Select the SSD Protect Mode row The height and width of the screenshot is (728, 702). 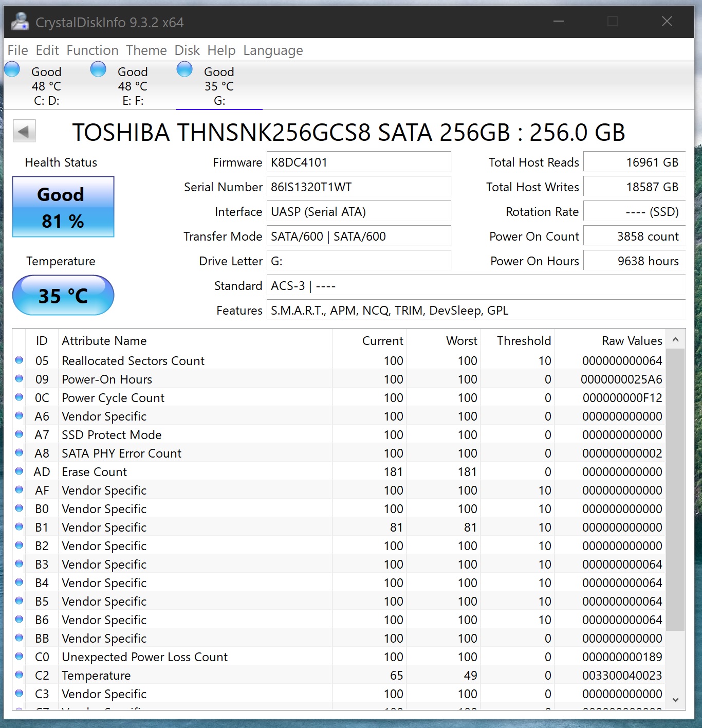coord(339,435)
